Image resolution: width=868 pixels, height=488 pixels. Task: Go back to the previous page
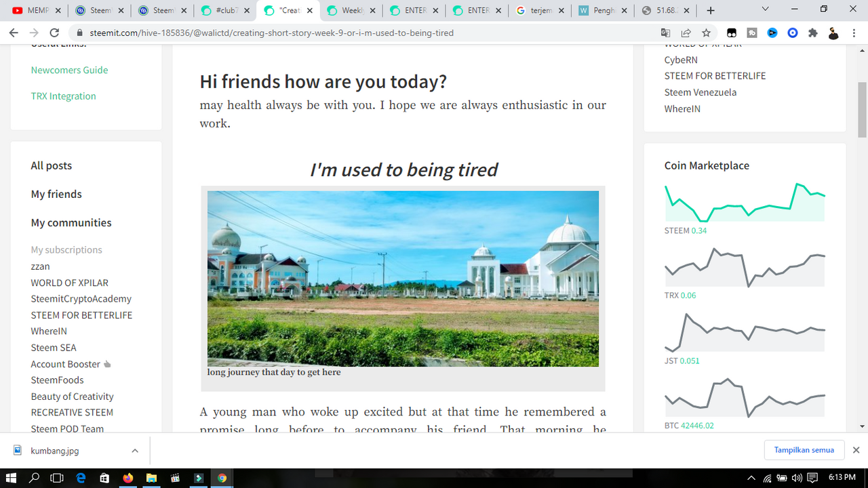tap(14, 33)
